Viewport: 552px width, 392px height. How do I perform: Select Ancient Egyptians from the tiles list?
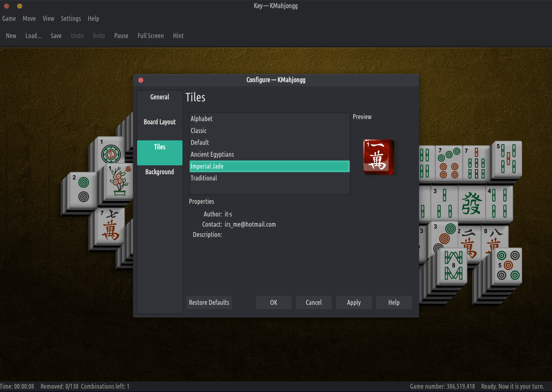212,154
